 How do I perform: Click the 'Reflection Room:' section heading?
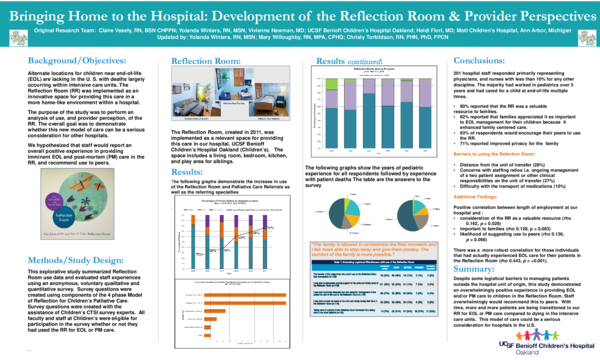point(206,61)
